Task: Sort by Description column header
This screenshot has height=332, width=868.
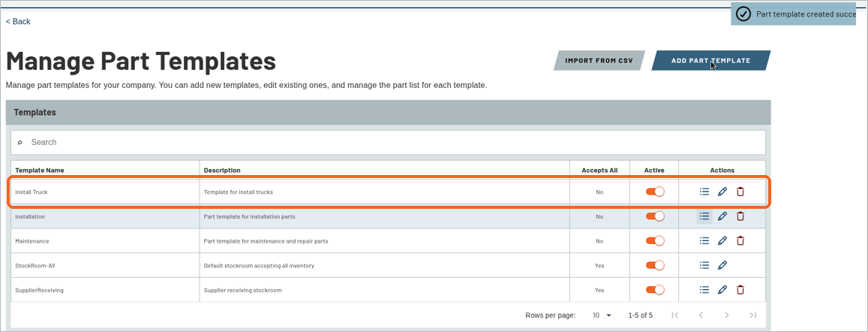Action: pyautogui.click(x=222, y=171)
